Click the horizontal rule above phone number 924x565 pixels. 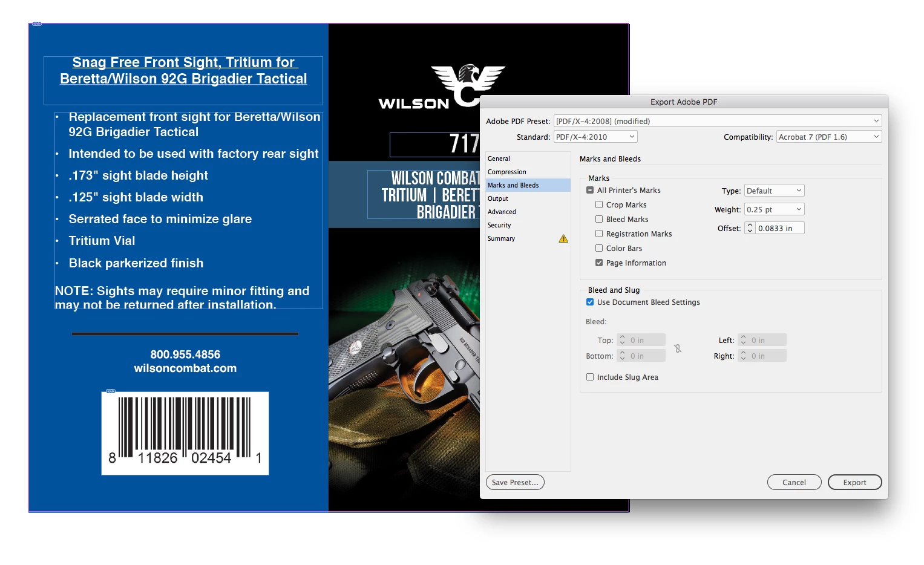pyautogui.click(x=185, y=333)
